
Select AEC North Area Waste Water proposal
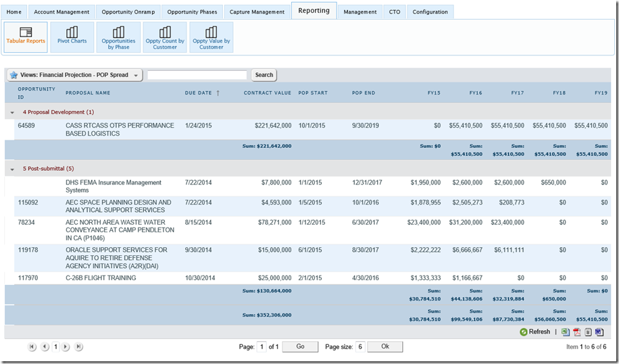coord(120,230)
